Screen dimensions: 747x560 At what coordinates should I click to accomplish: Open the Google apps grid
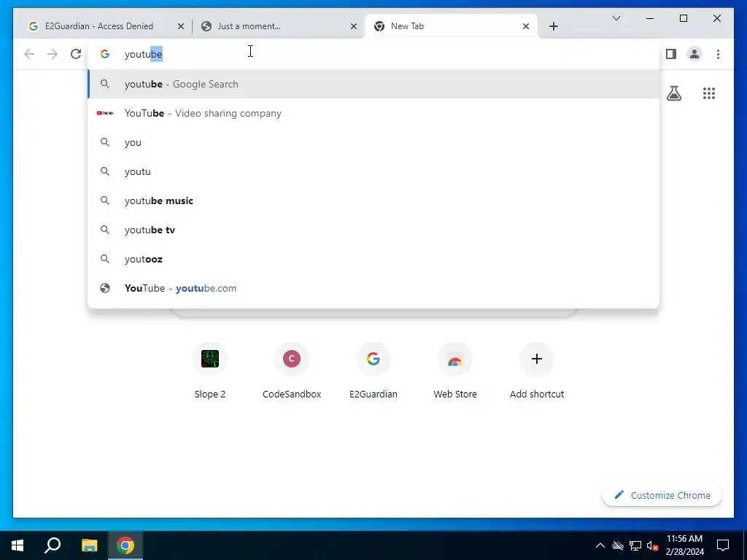pos(709,93)
